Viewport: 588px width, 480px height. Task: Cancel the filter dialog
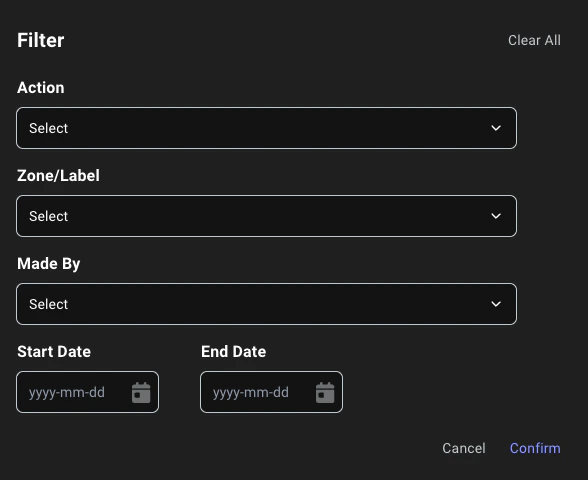coord(464,448)
